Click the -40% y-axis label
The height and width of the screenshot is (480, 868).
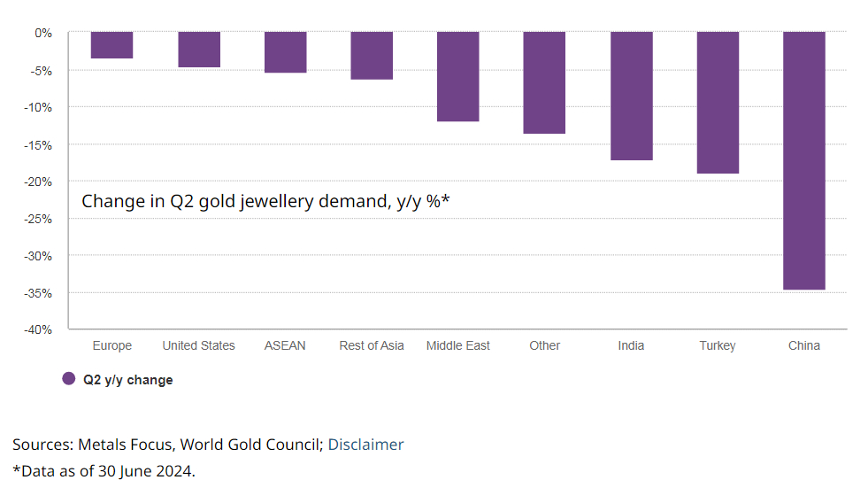point(39,329)
